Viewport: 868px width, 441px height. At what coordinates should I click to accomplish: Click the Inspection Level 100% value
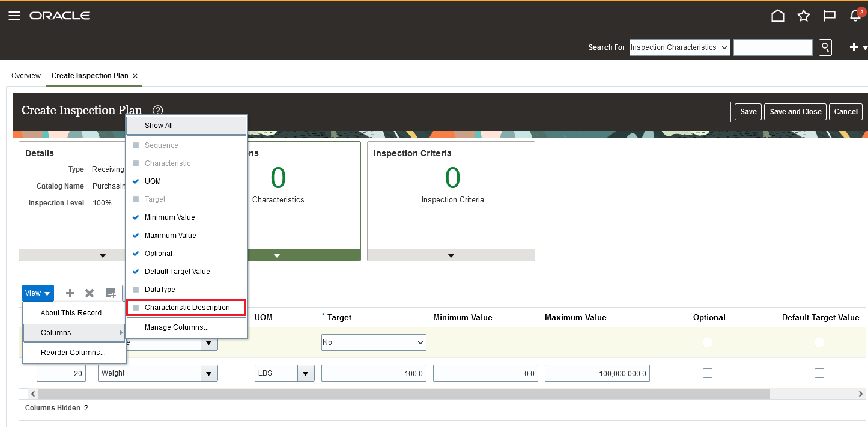coord(102,203)
